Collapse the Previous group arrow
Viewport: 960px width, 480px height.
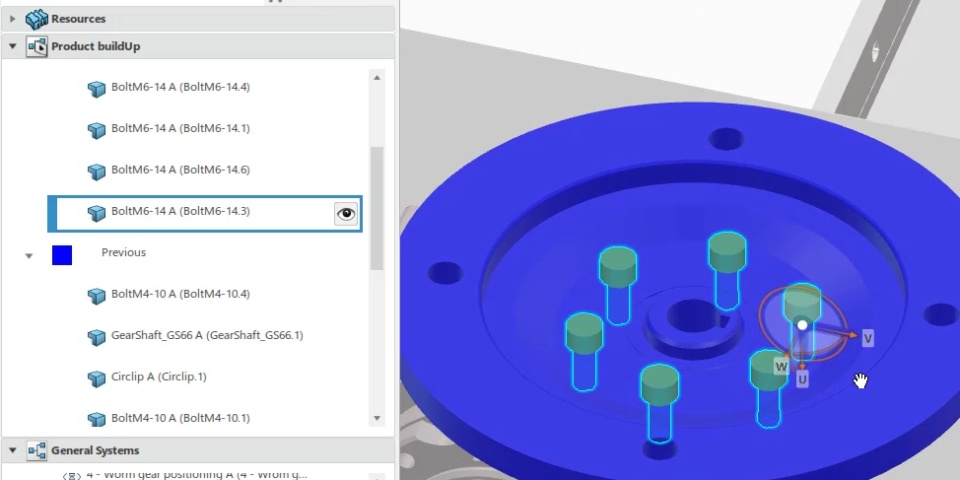pyautogui.click(x=29, y=256)
